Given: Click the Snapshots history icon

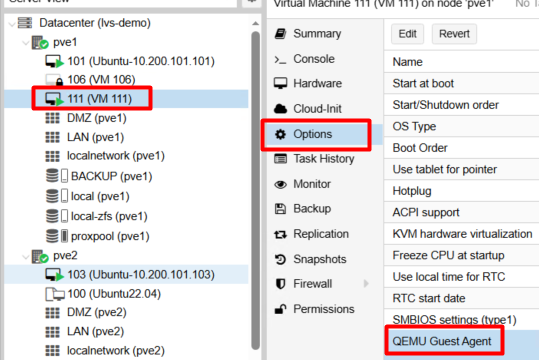Looking at the screenshot, I should point(280,259).
